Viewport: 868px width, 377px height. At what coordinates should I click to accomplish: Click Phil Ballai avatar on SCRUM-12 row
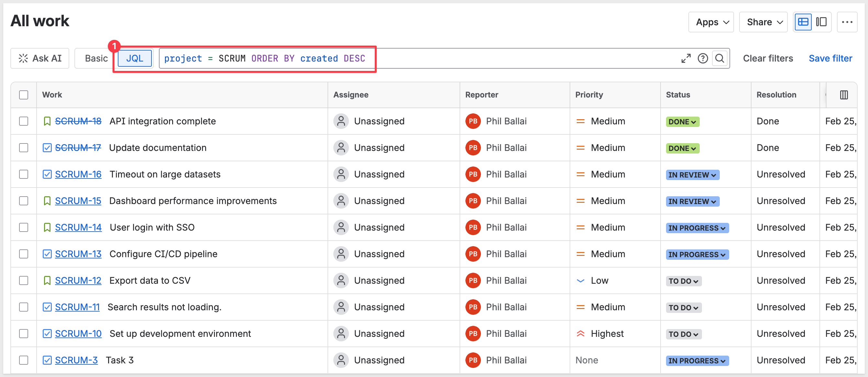pyautogui.click(x=473, y=280)
